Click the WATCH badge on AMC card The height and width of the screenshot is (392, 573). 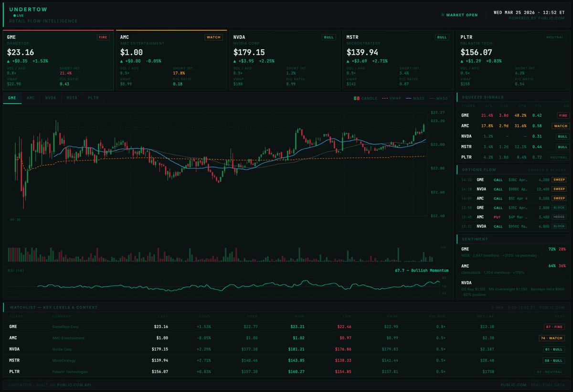coord(213,37)
